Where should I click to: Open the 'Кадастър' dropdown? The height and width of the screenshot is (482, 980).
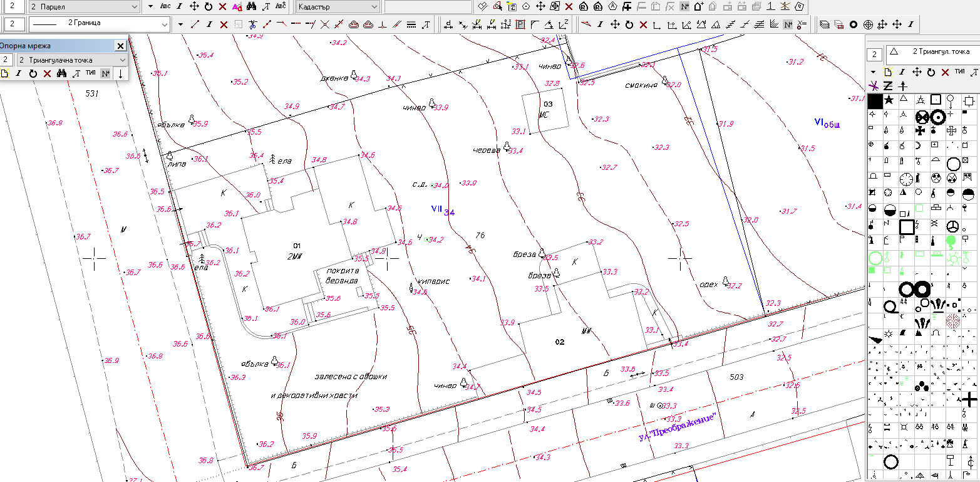337,6
